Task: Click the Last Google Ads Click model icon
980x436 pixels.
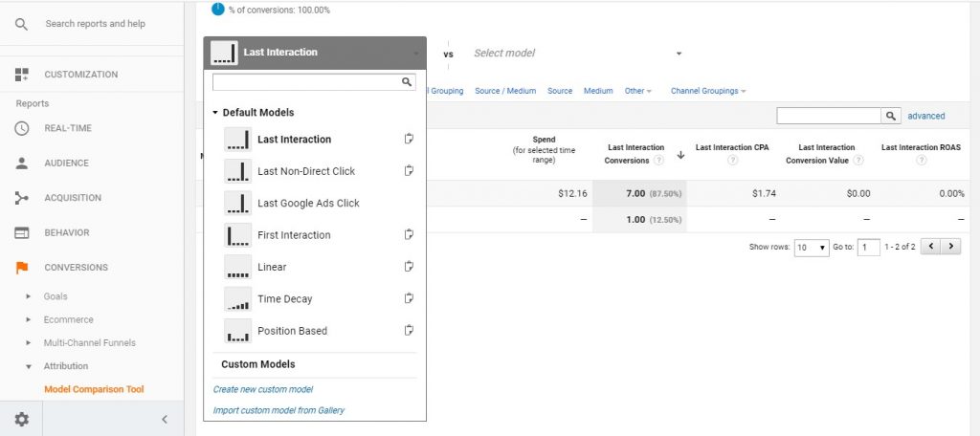Action: coord(237,203)
